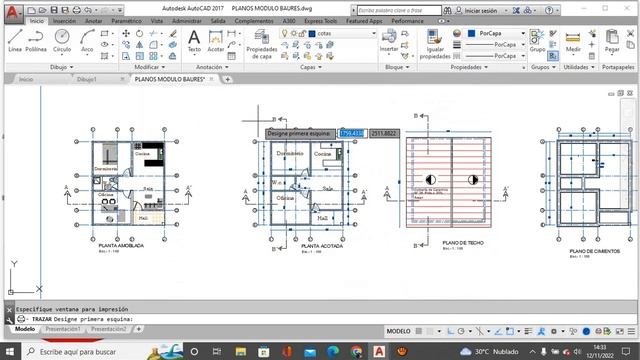Click the Medir measure tool
Screen dimensions: 640x360
tap(573, 41)
